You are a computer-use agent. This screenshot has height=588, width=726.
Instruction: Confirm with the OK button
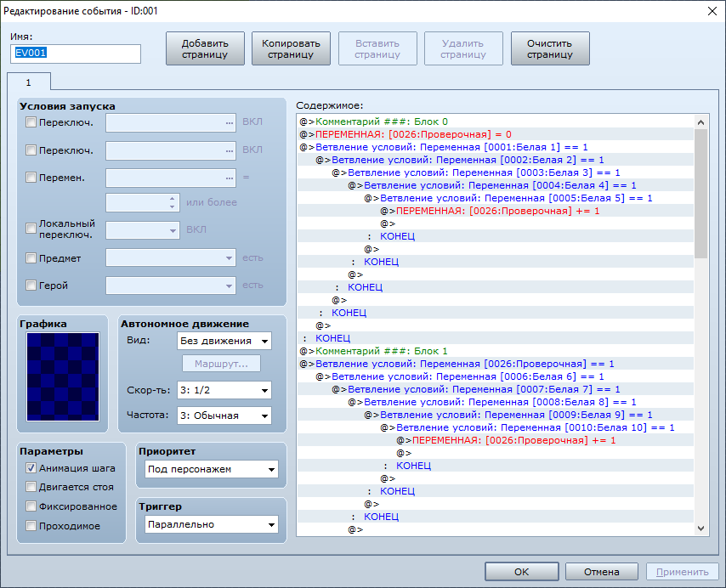522,572
